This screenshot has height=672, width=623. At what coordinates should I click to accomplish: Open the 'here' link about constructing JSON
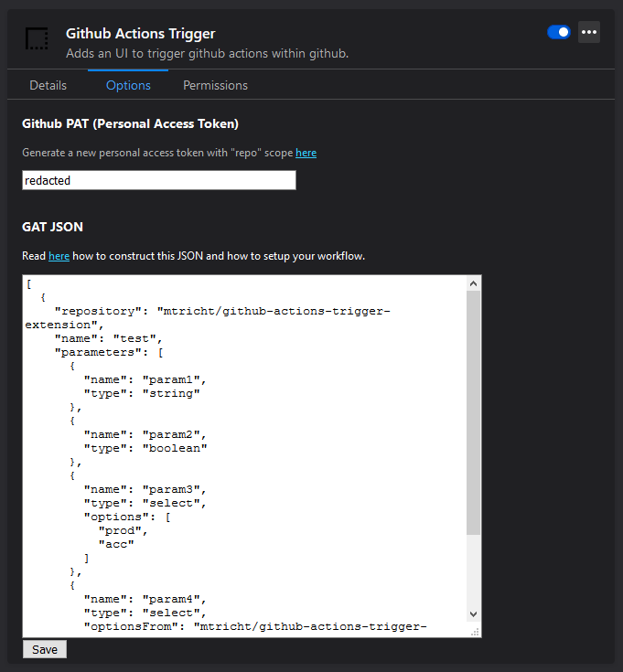59,256
